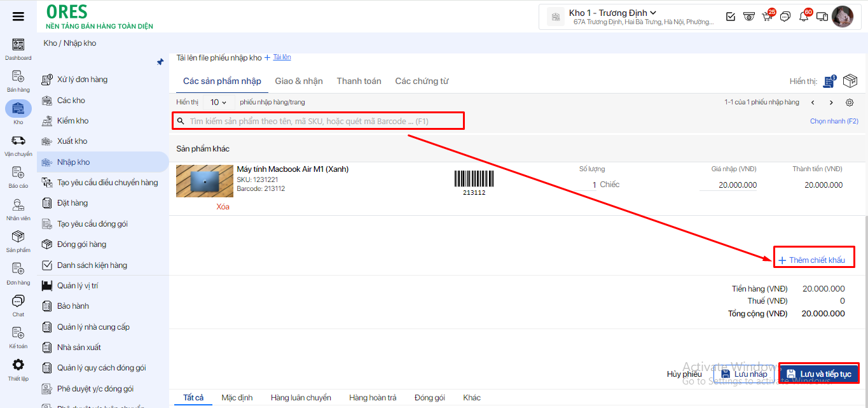Screen dimensions: 868x408
Task: Toggle the price list display view icon
Action: click(829, 81)
